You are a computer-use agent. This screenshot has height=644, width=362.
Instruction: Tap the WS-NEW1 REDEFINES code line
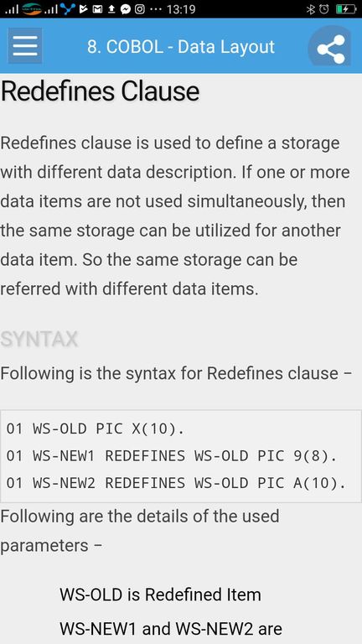(171, 456)
